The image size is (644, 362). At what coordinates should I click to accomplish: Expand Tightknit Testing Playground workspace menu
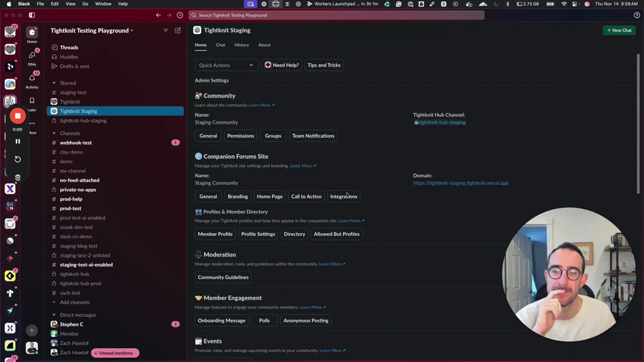pyautogui.click(x=92, y=30)
